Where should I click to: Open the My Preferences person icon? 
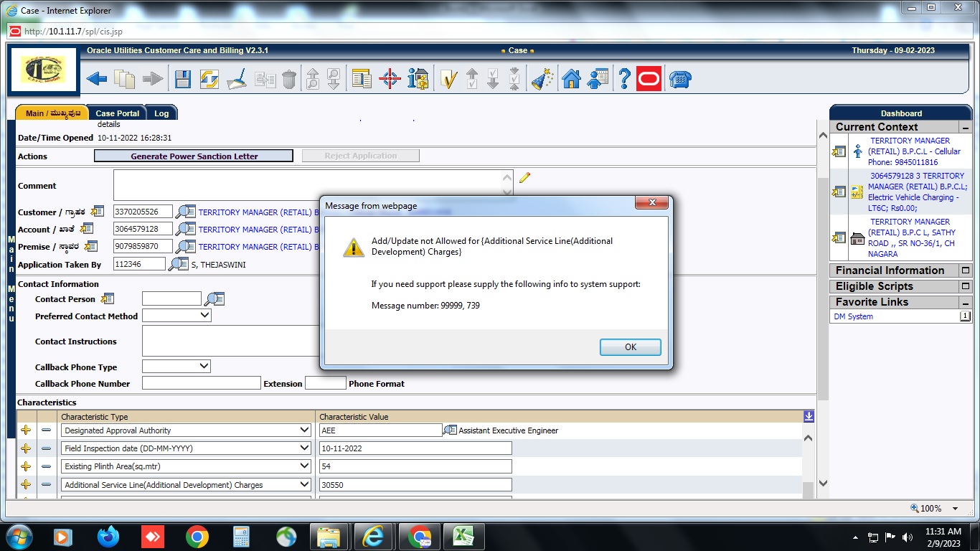(x=598, y=79)
